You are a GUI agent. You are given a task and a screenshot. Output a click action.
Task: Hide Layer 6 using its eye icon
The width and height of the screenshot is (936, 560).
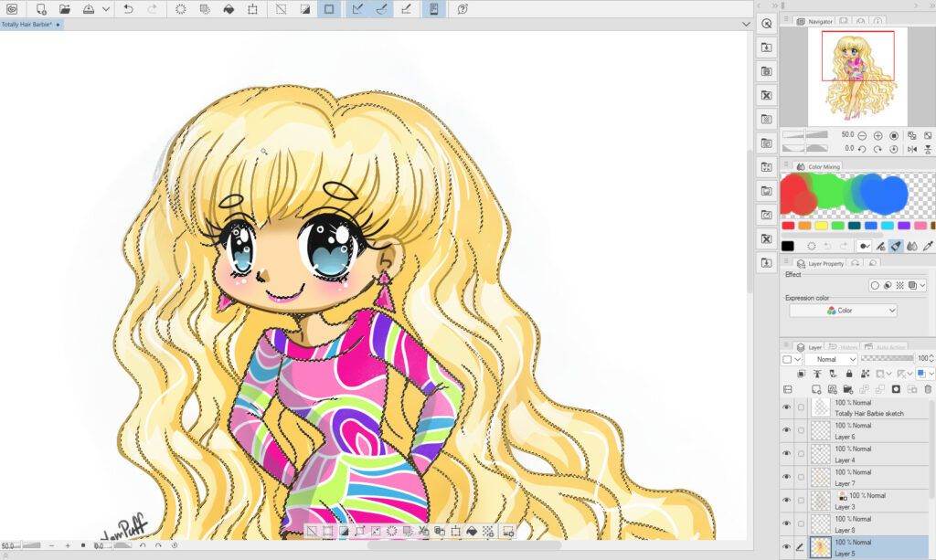pos(786,430)
